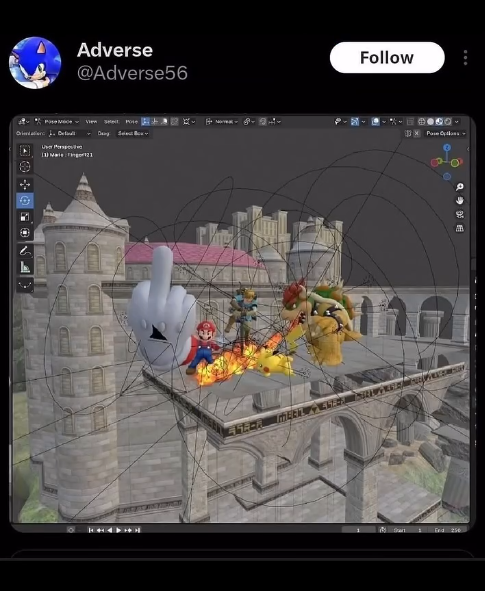
Task: Jump to previous keyframe
Action: [100, 530]
